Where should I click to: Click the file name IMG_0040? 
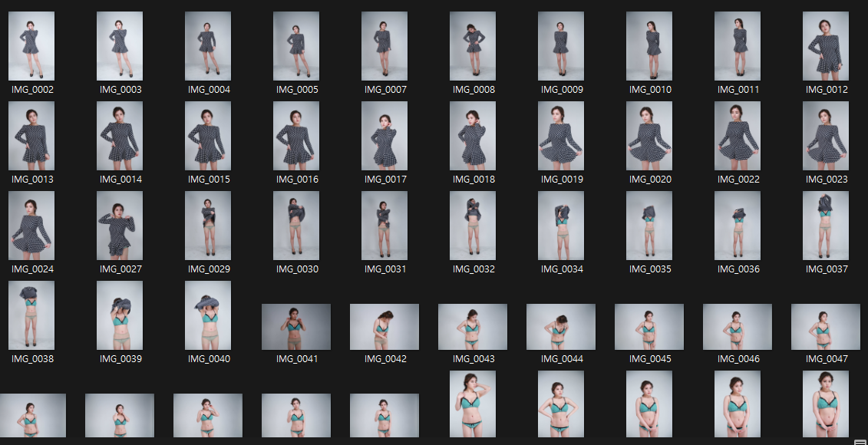click(209, 358)
